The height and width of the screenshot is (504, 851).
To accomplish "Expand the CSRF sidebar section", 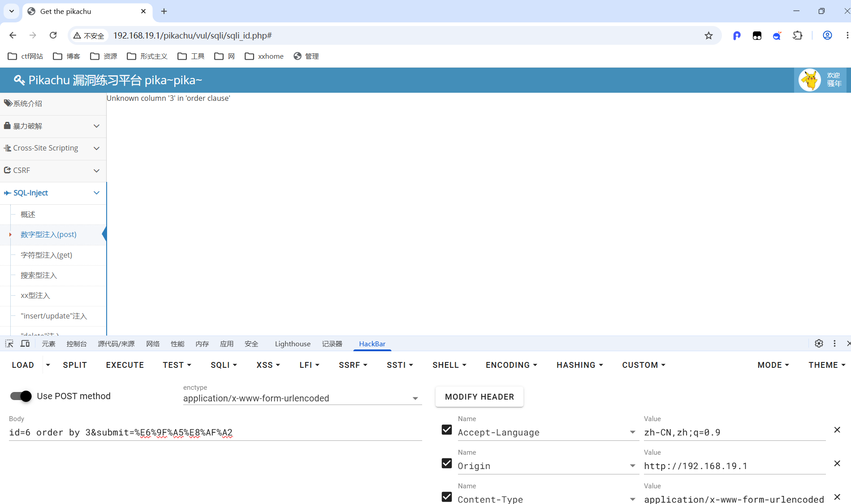I will 53,170.
